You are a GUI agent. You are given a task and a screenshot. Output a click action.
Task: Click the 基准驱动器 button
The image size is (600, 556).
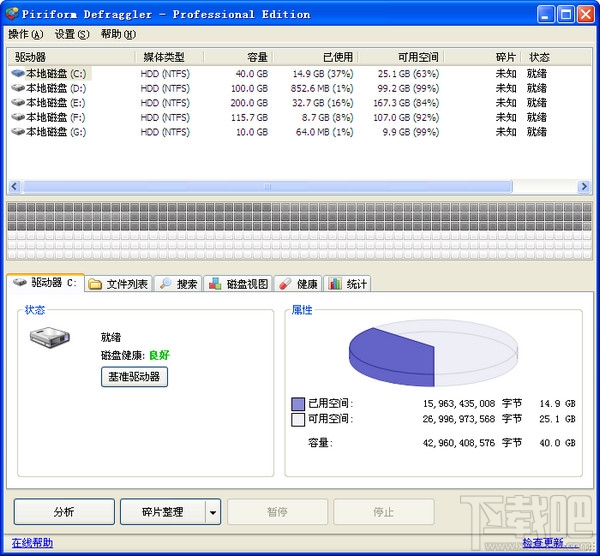point(134,377)
